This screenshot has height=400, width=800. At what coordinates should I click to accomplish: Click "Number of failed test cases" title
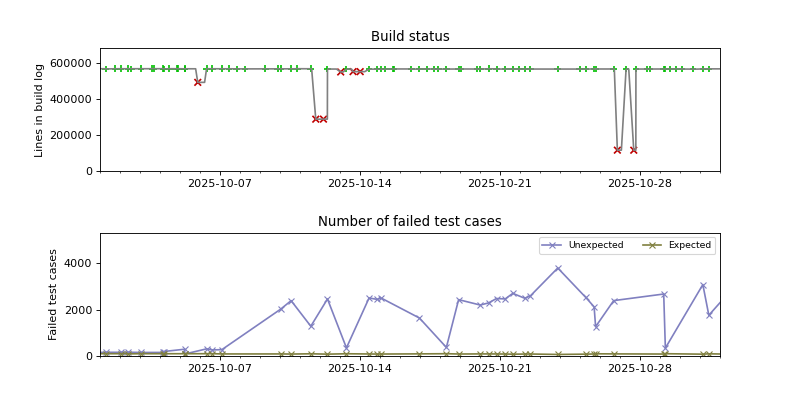(x=410, y=222)
